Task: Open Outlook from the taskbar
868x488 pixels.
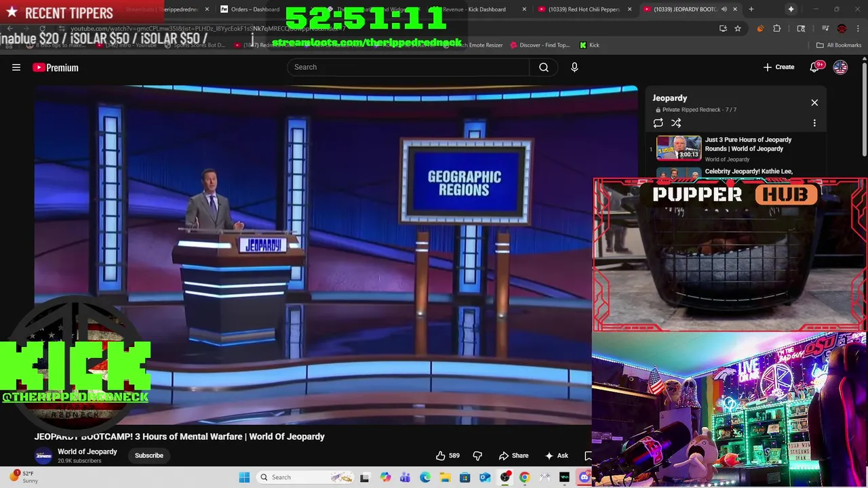Action: (x=485, y=477)
